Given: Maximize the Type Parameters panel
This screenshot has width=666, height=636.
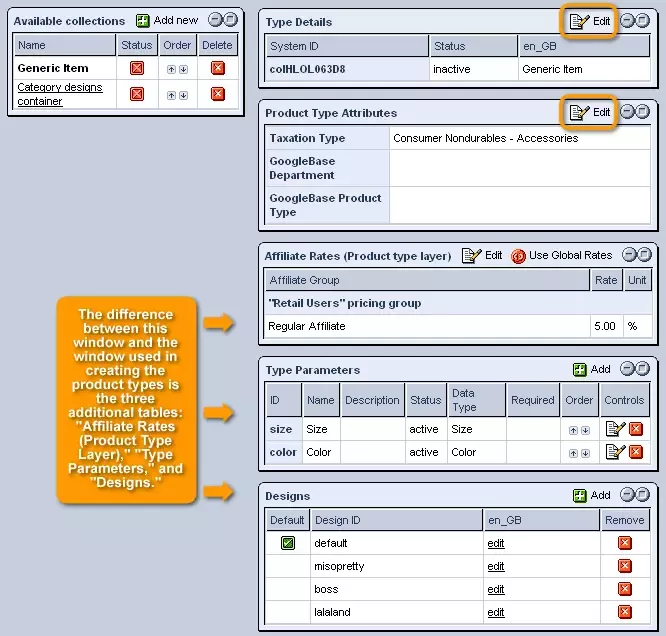Looking at the screenshot, I should (x=643, y=368).
